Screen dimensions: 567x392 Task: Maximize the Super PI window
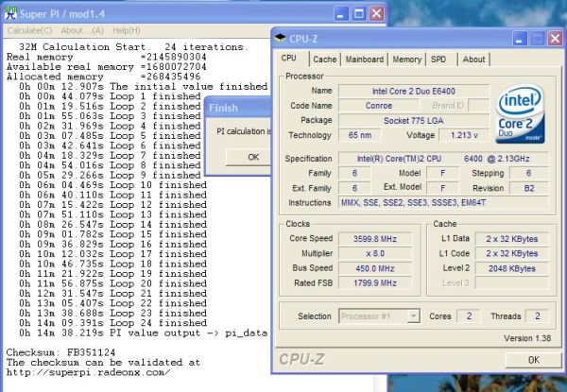[x=358, y=14]
